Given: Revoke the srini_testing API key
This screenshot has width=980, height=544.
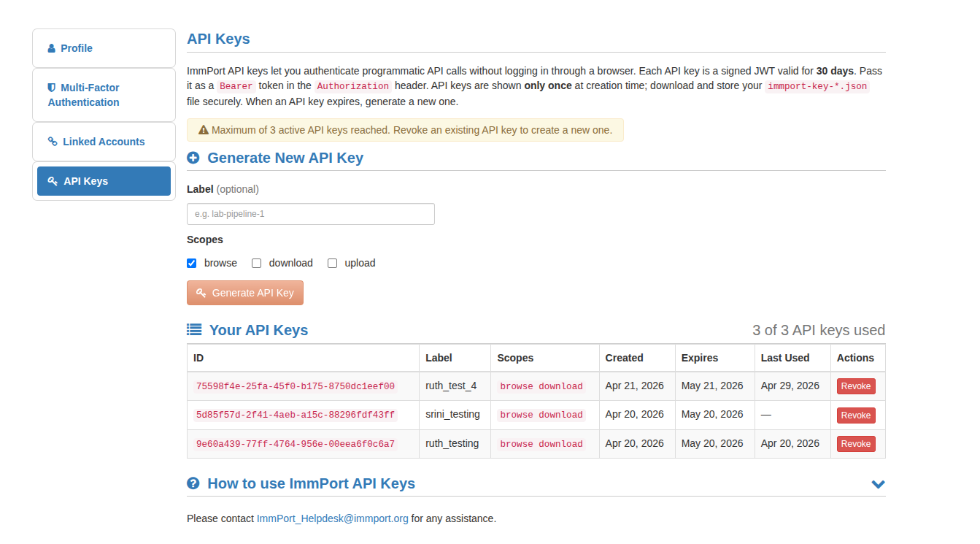Looking at the screenshot, I should click(x=856, y=415).
